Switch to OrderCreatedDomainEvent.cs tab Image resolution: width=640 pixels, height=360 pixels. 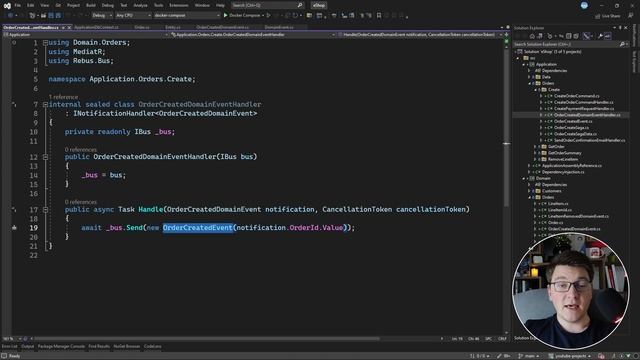(x=222, y=27)
